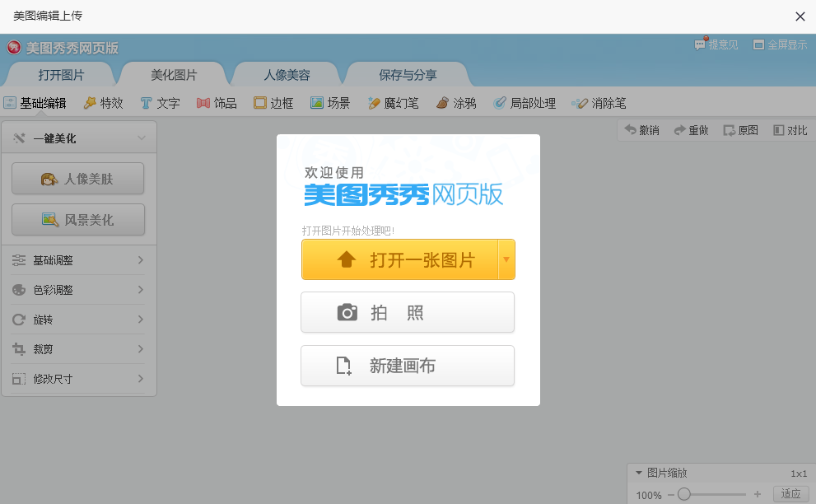Viewport: 816px width, 504px height.
Task: Switch to the 保存与分享 tab
Action: click(408, 75)
